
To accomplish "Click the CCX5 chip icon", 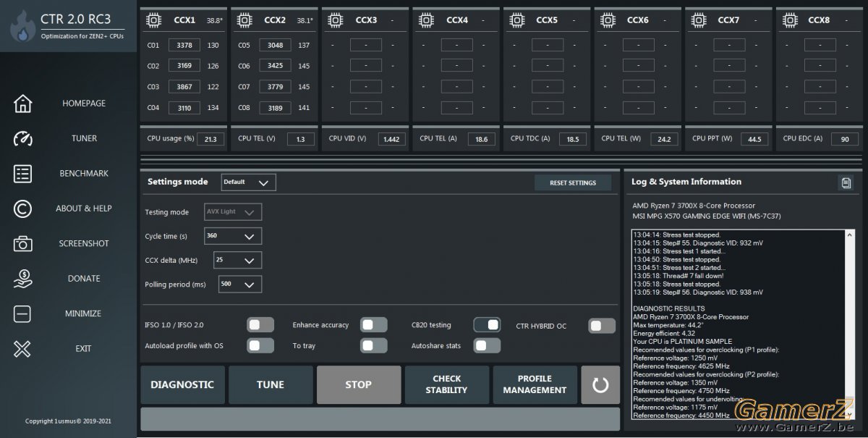I will click(517, 20).
